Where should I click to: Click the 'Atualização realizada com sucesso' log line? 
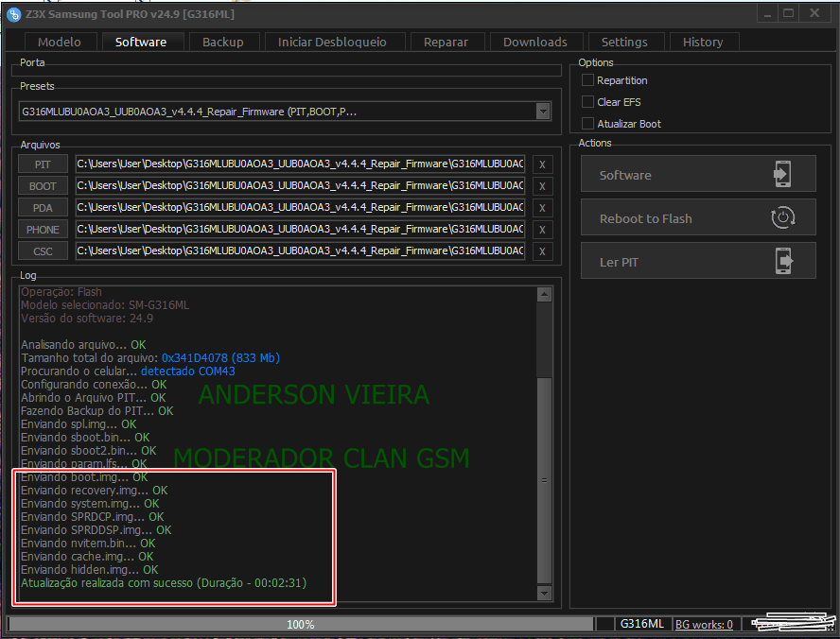click(x=164, y=583)
